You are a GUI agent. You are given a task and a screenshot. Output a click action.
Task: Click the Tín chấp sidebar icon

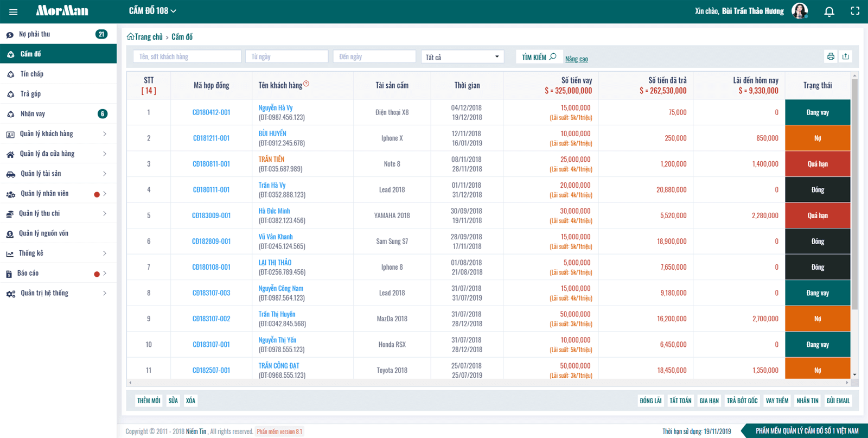pos(10,74)
